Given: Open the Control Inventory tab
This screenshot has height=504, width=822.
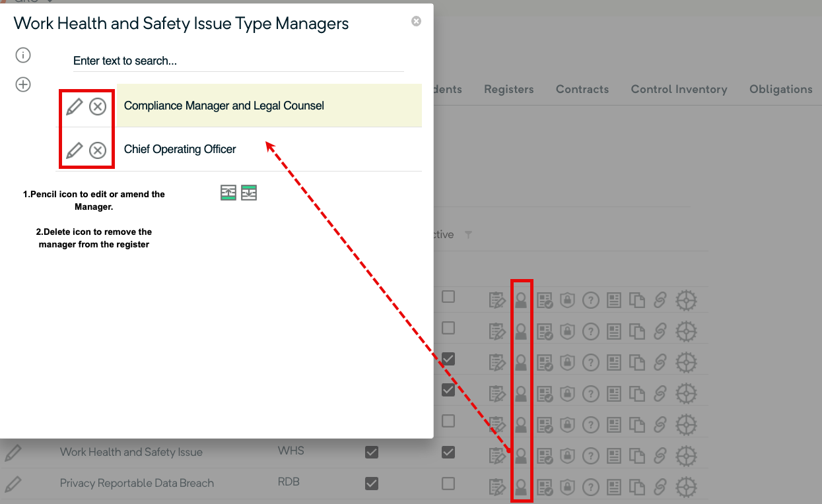Looking at the screenshot, I should coord(679,89).
